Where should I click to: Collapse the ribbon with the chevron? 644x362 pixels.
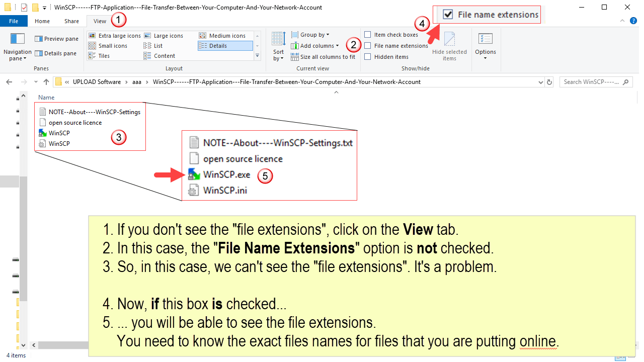pos(622,21)
